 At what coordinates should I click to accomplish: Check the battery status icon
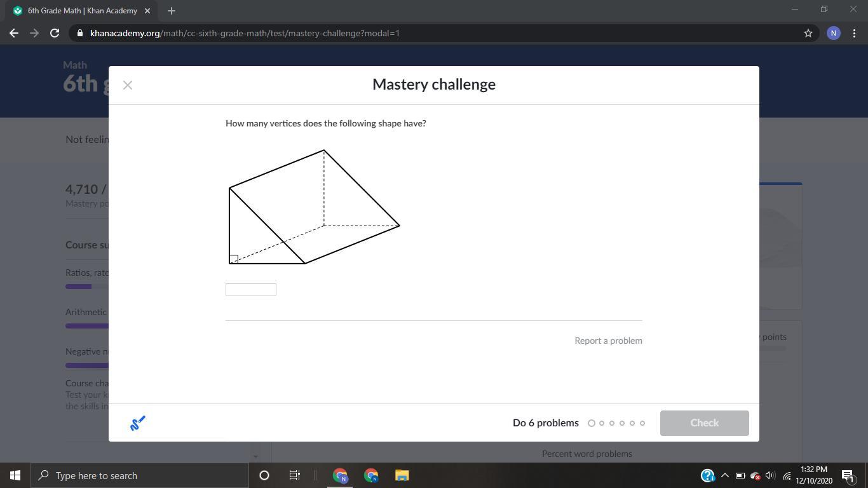tap(740, 475)
